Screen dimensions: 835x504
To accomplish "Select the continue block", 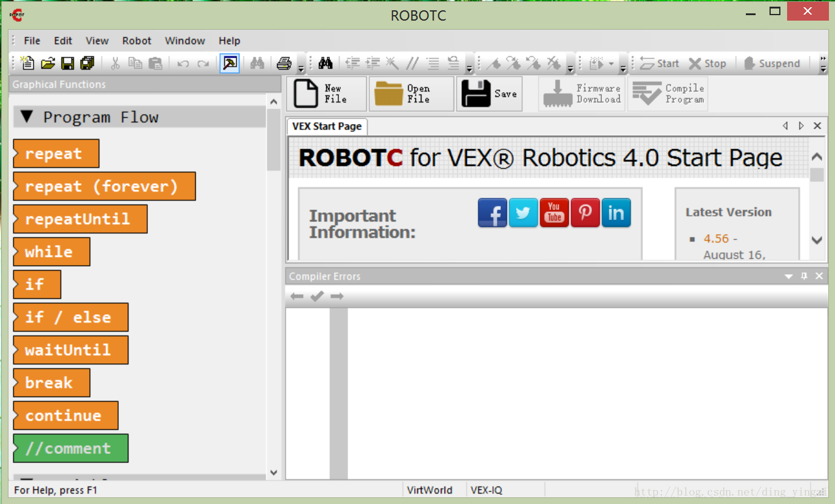I will pyautogui.click(x=65, y=415).
